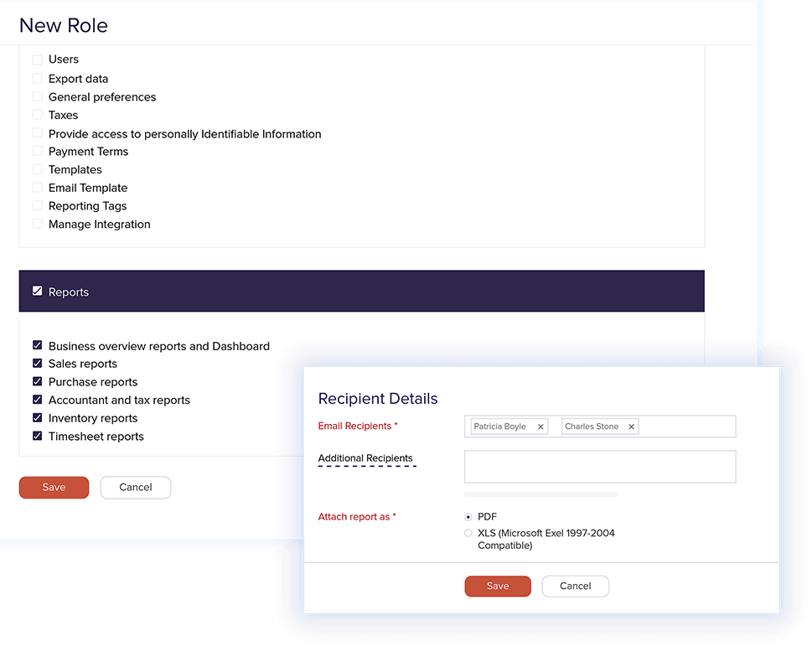Check the Email Template permission
The height and width of the screenshot is (646, 812).
click(37, 188)
